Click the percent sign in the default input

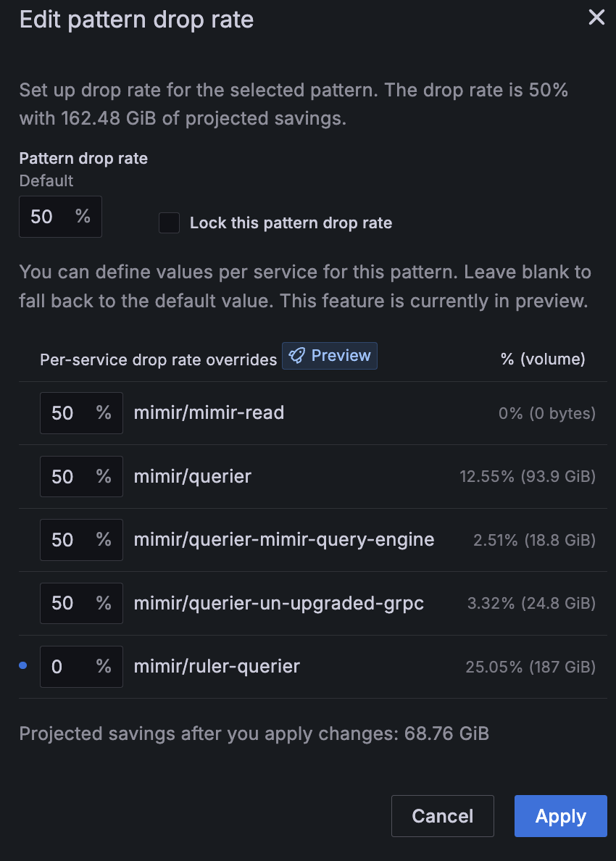coord(82,216)
